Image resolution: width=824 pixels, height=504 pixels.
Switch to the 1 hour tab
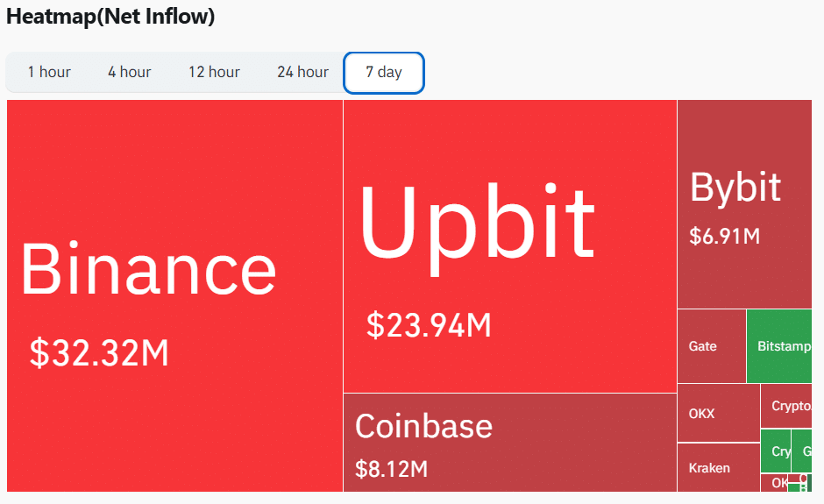[49, 72]
